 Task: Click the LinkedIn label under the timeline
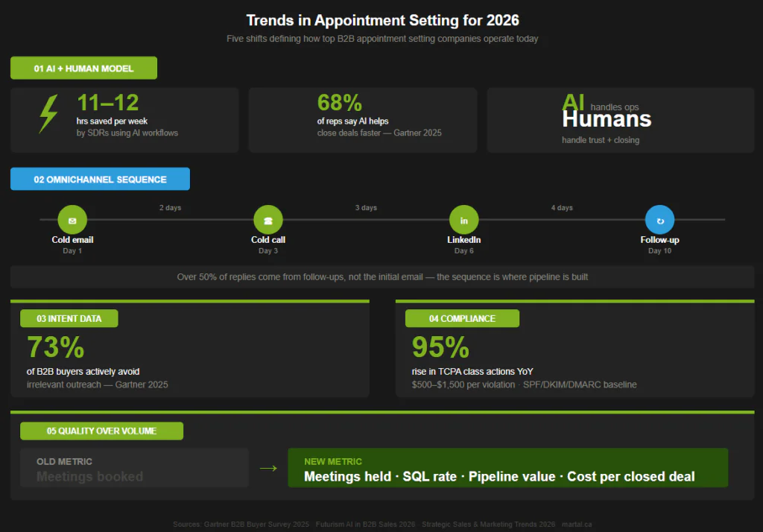pyautogui.click(x=463, y=239)
